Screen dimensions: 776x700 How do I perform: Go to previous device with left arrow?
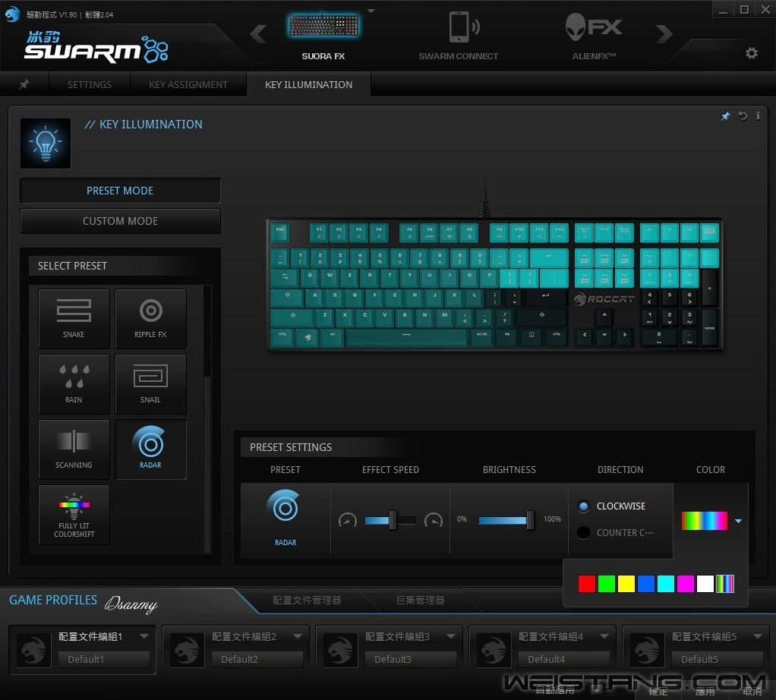tap(258, 34)
